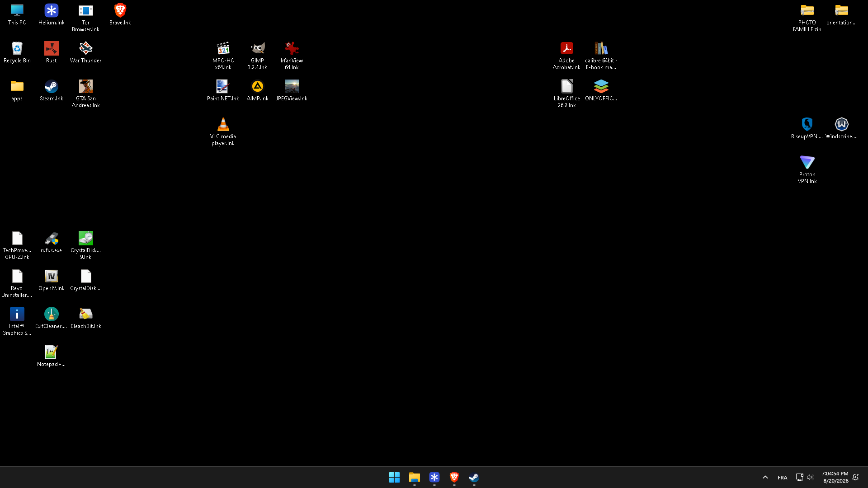Select the blank-icon CrystalDiskI shortcut
The height and width of the screenshot is (488, 868).
click(85, 280)
